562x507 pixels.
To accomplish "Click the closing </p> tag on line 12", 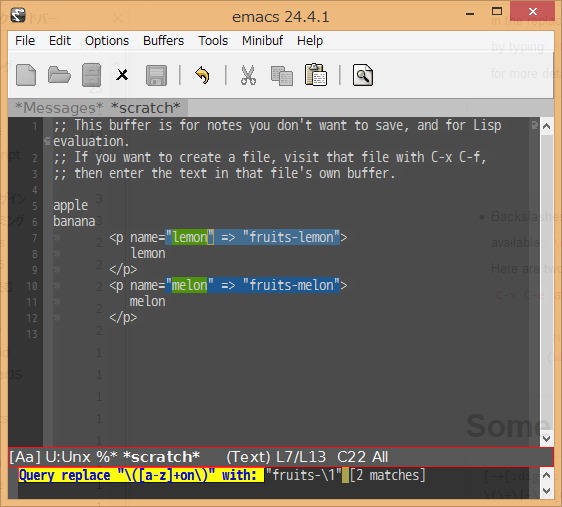I will pos(123,317).
